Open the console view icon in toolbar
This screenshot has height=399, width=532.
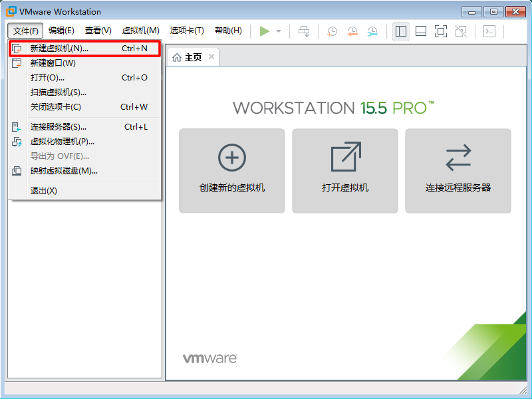click(489, 31)
